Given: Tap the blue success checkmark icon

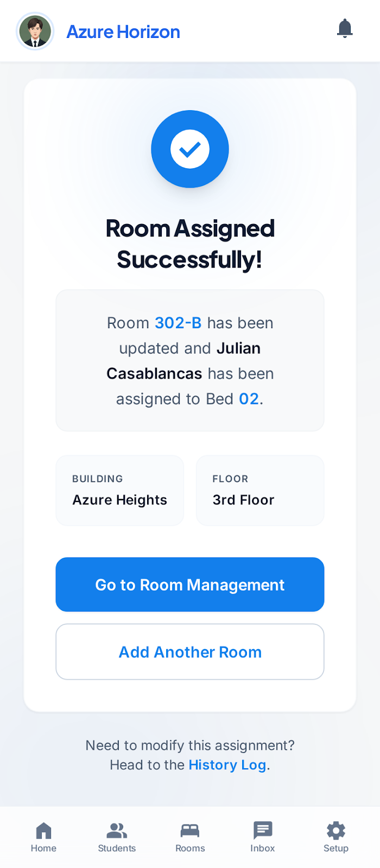Looking at the screenshot, I should click(189, 149).
